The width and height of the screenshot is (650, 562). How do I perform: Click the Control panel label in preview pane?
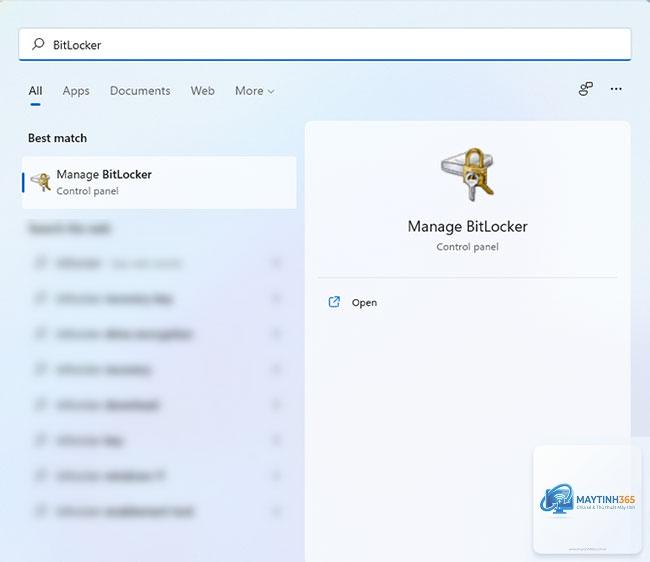pos(467,247)
